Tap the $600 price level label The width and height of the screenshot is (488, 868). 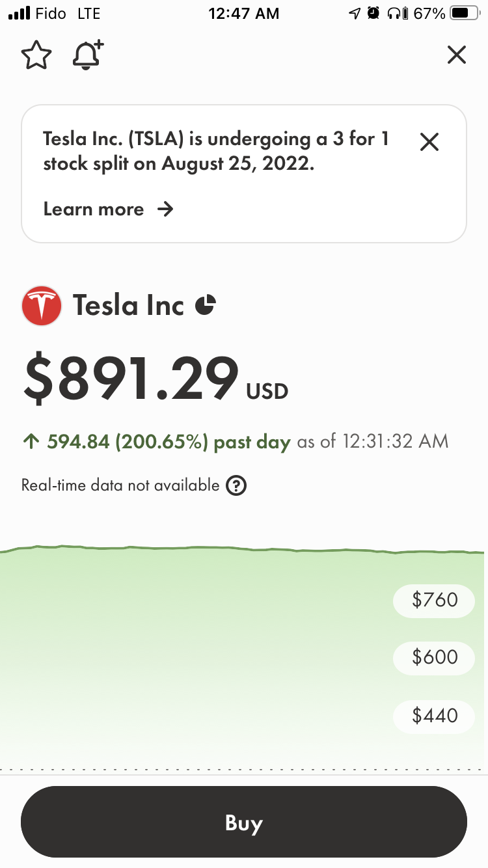(x=435, y=657)
